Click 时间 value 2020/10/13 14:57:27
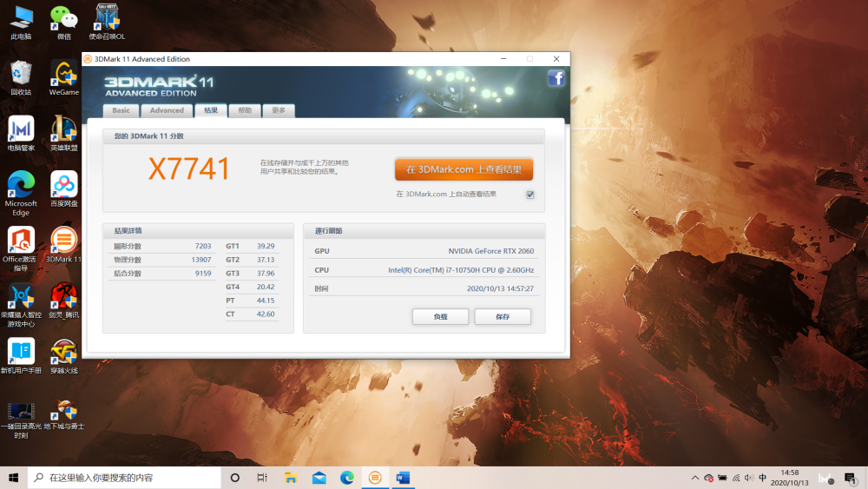The image size is (868, 489). click(x=501, y=288)
